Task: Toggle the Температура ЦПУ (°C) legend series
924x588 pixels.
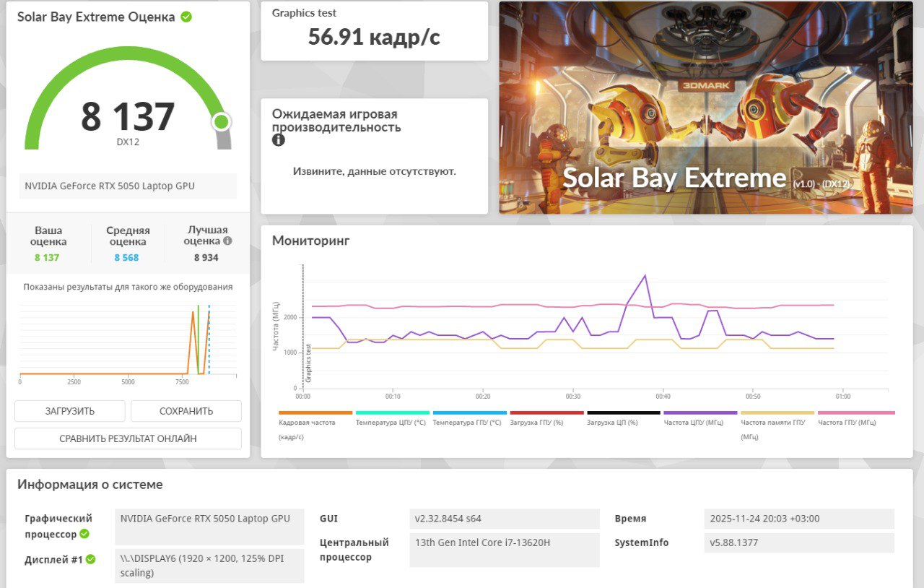Action: [x=393, y=418]
